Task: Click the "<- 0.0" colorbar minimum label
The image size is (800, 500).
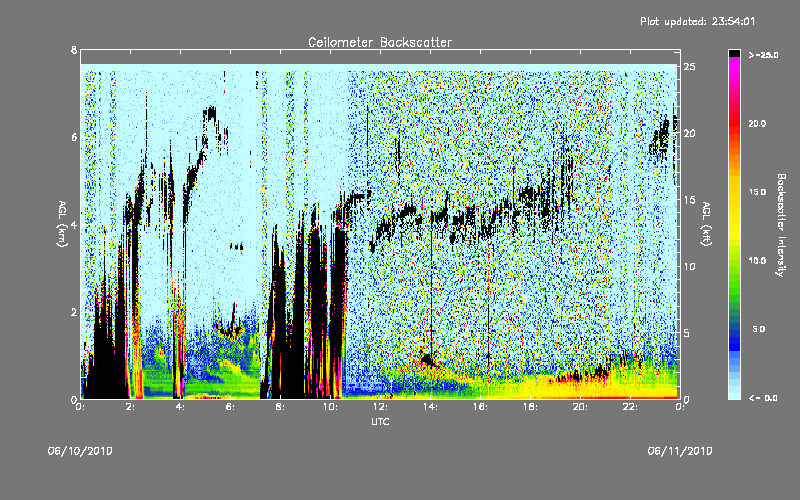Action: click(x=763, y=398)
